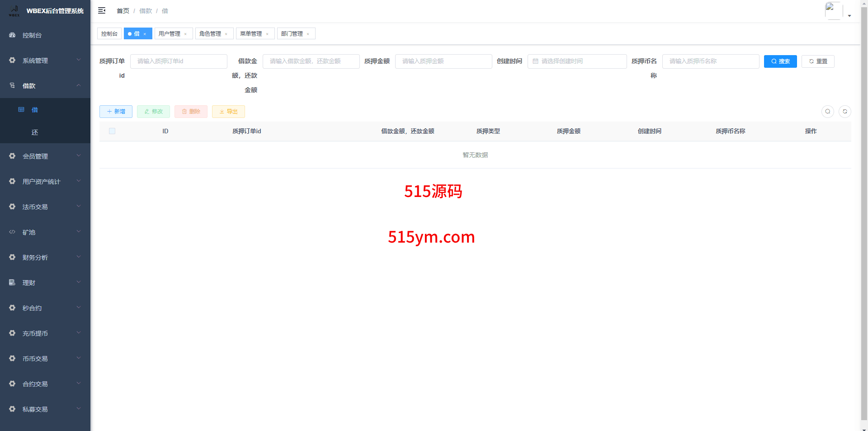Close the 部门管理 tab
This screenshot has width=868, height=431.
[x=308, y=34]
